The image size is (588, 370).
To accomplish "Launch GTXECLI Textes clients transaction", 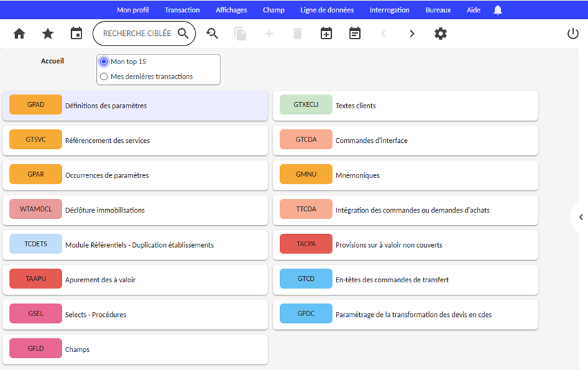I will (405, 106).
